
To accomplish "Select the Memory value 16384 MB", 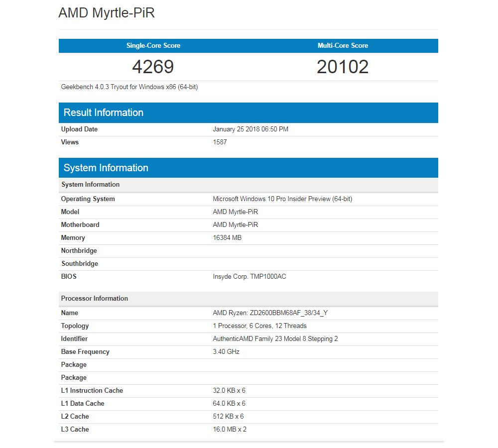I will pyautogui.click(x=227, y=237).
